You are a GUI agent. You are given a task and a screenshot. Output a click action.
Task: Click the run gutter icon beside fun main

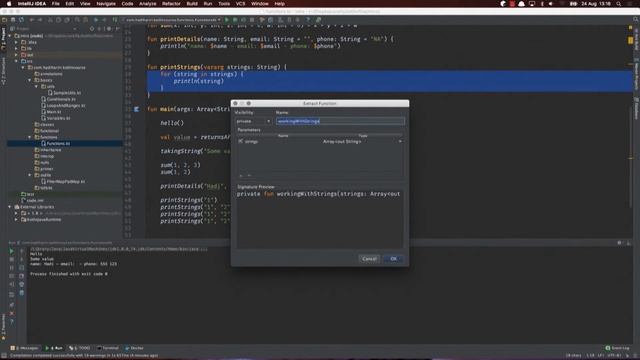(137, 109)
